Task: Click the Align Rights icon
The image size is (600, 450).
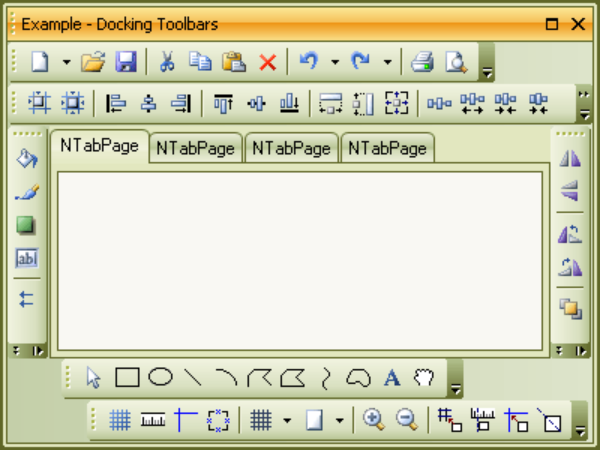Action: [x=181, y=103]
